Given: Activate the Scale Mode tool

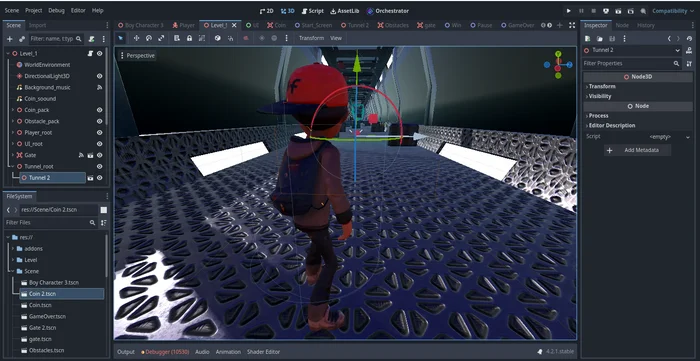Looking at the screenshot, I should click(x=161, y=38).
